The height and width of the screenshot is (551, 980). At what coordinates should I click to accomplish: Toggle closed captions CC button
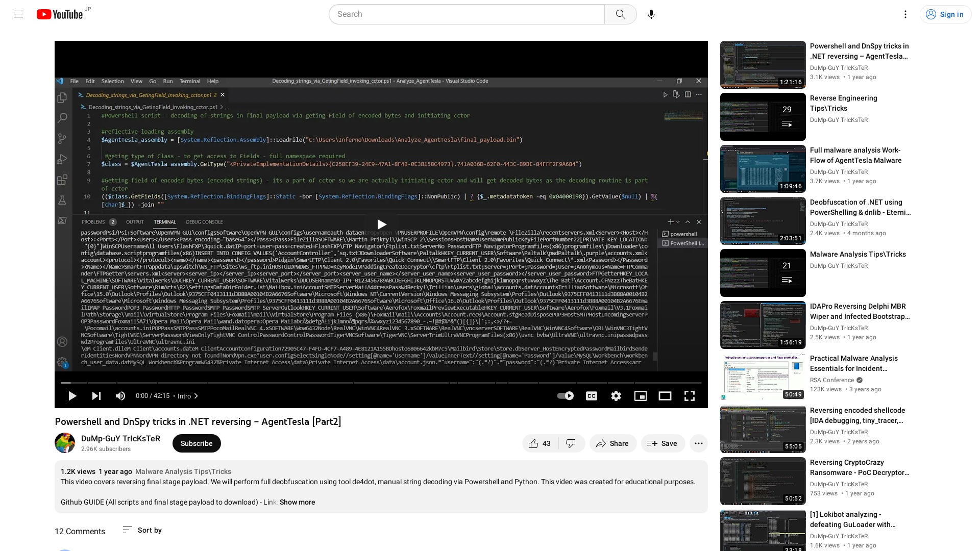point(592,396)
